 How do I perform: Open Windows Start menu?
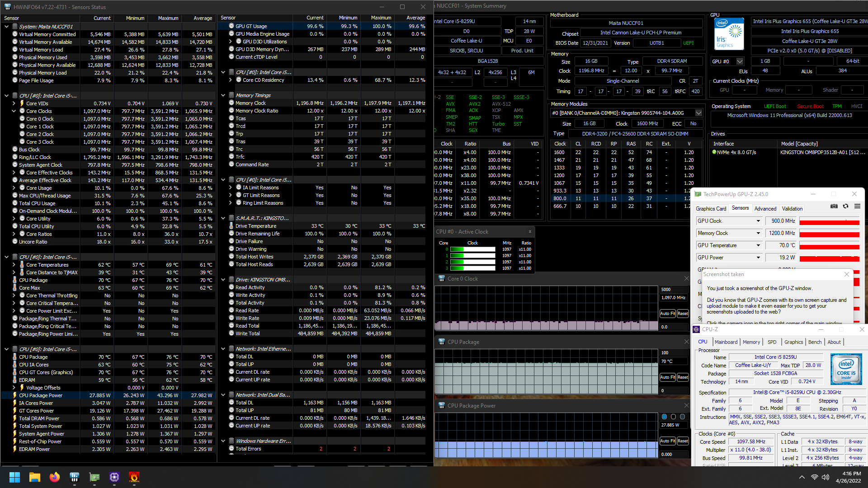14,477
